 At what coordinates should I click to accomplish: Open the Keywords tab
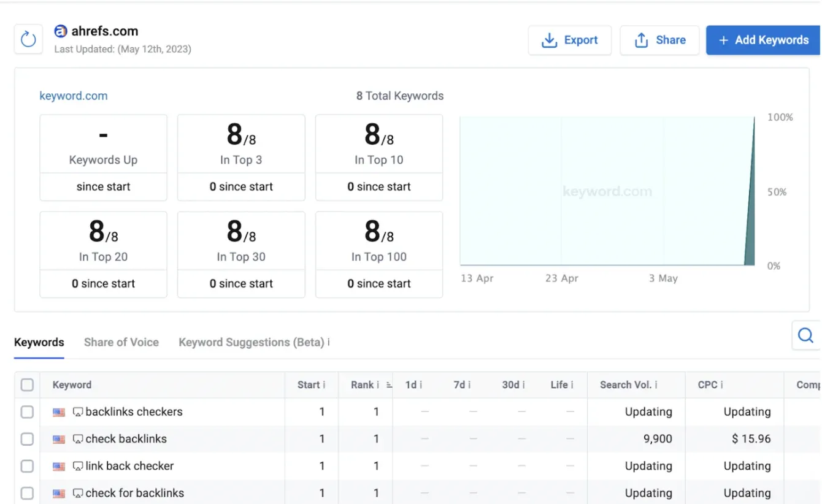tap(39, 342)
